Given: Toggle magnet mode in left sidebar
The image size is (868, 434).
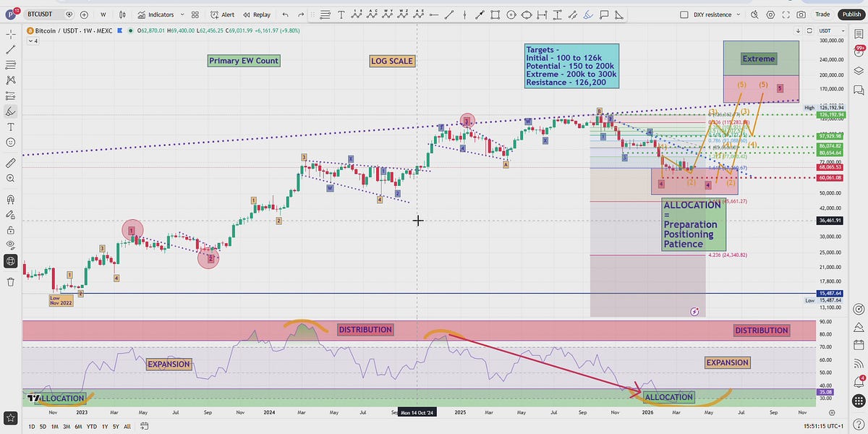Looking at the screenshot, I should pyautogui.click(x=11, y=200).
